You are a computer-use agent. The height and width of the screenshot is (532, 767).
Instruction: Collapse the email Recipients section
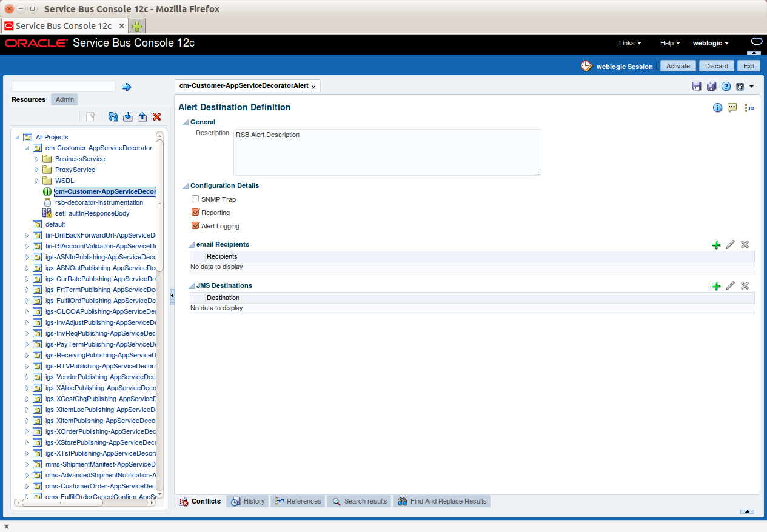[192, 245]
